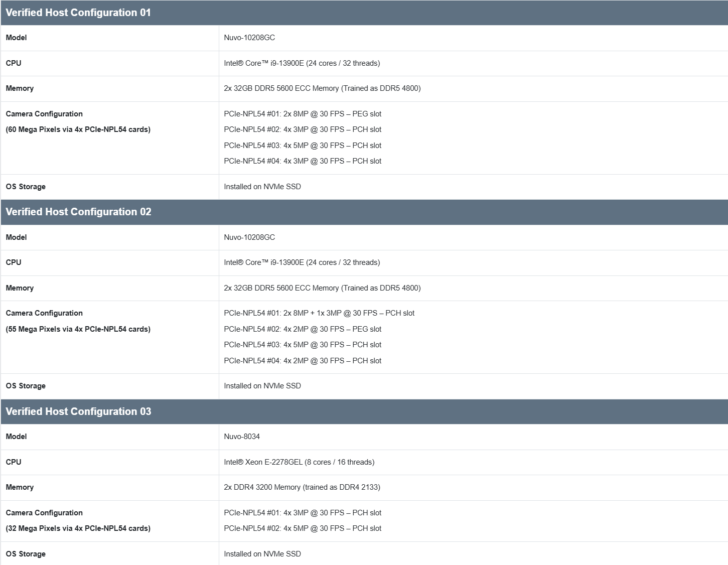Click the Verified Host Configuration 03 header
This screenshot has height=565, width=728.
click(78, 411)
